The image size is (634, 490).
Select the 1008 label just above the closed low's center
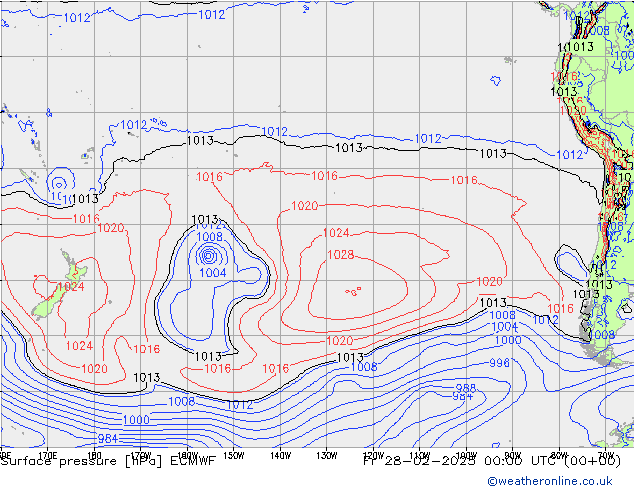209,237
